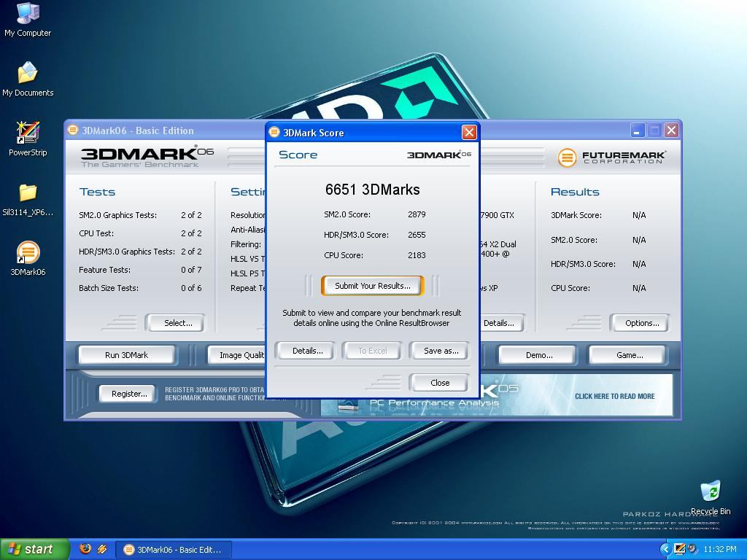The width and height of the screenshot is (747, 560).
Task: Click the PowerStrip desktop shortcut
Action: [x=28, y=139]
